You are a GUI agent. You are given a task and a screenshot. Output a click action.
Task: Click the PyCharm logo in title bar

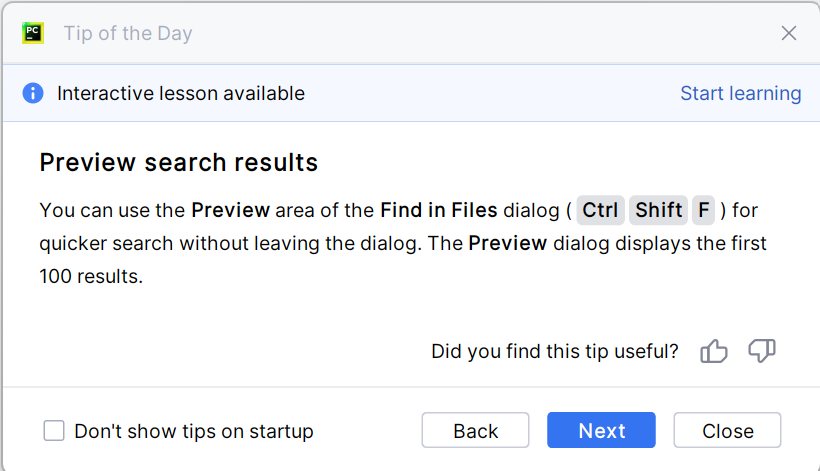coord(33,33)
